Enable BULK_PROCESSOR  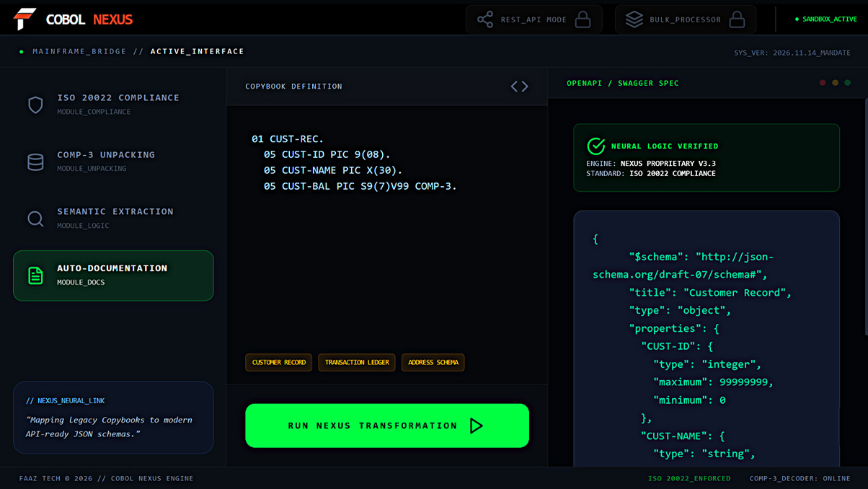pyautogui.click(x=686, y=19)
